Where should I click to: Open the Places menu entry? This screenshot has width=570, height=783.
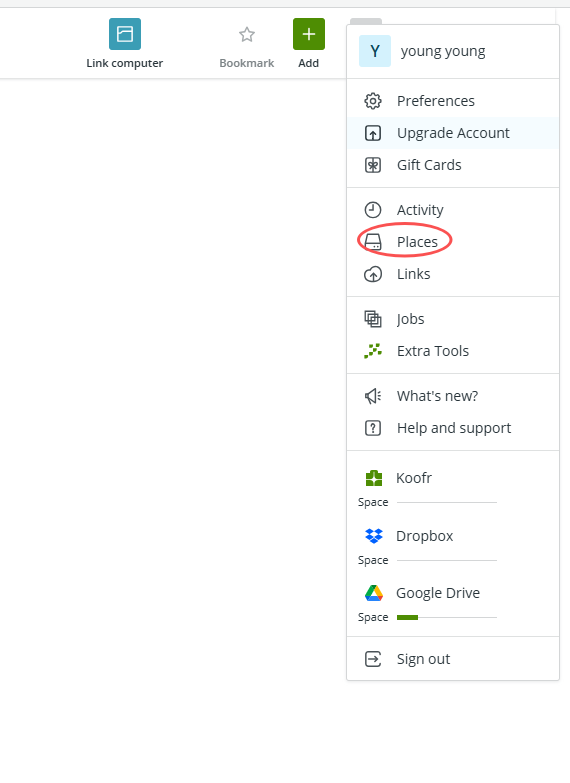click(453, 242)
